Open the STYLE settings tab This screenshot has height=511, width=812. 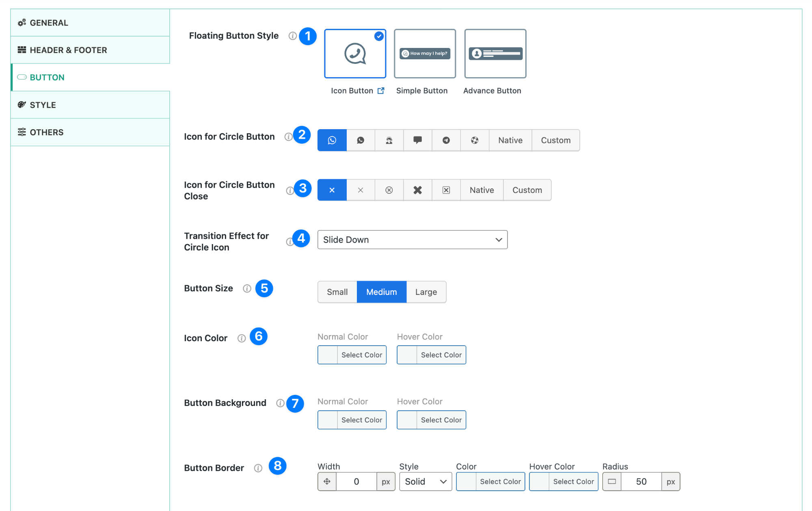click(43, 105)
